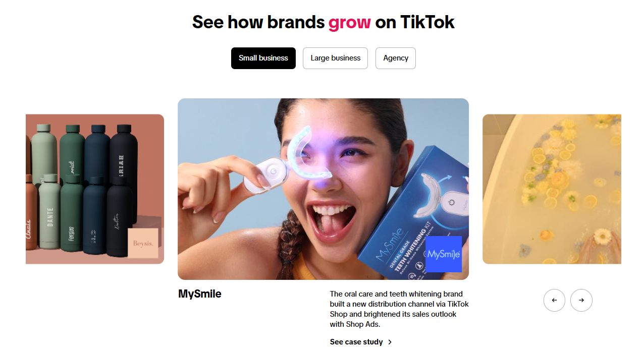Click the MySmile description paragraph
The image size is (644, 351).
tap(399, 309)
